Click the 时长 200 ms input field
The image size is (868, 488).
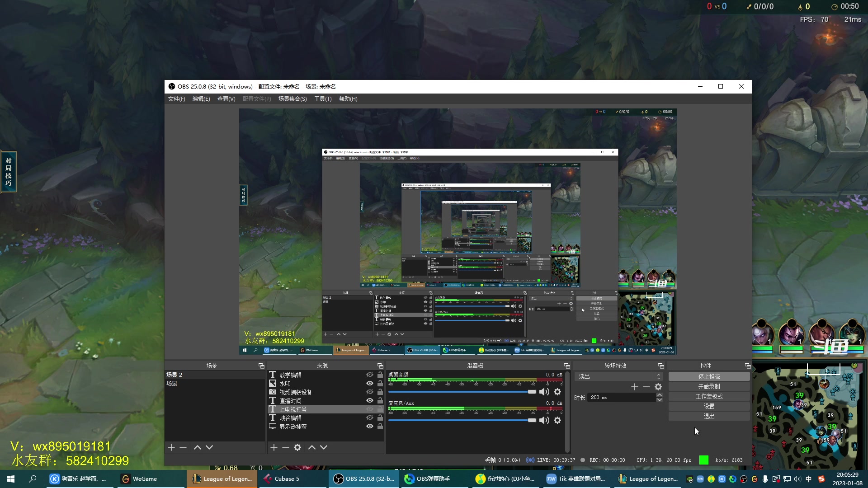click(621, 398)
